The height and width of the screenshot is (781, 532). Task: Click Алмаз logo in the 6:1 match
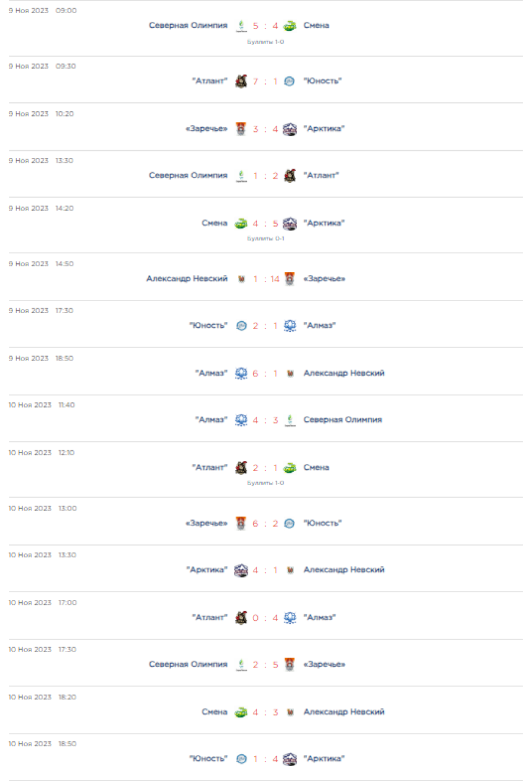(241, 373)
